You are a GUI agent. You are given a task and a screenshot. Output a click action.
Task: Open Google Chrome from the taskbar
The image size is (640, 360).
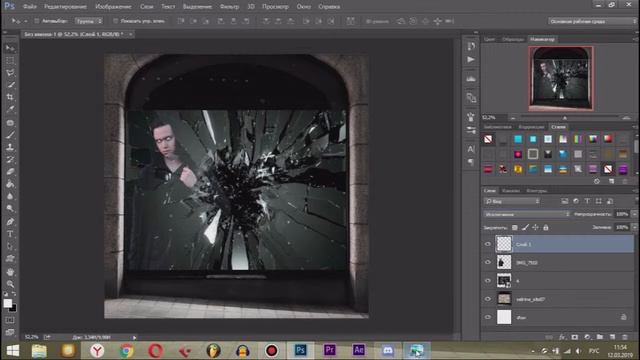pos(127,351)
